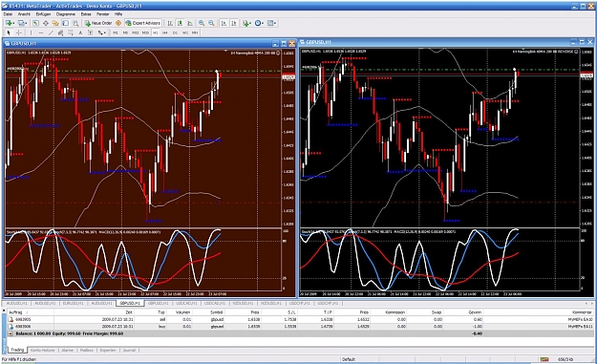Open the Templates toolbar icon
Image resolution: width=597 pixels, height=364 pixels.
pos(270,23)
